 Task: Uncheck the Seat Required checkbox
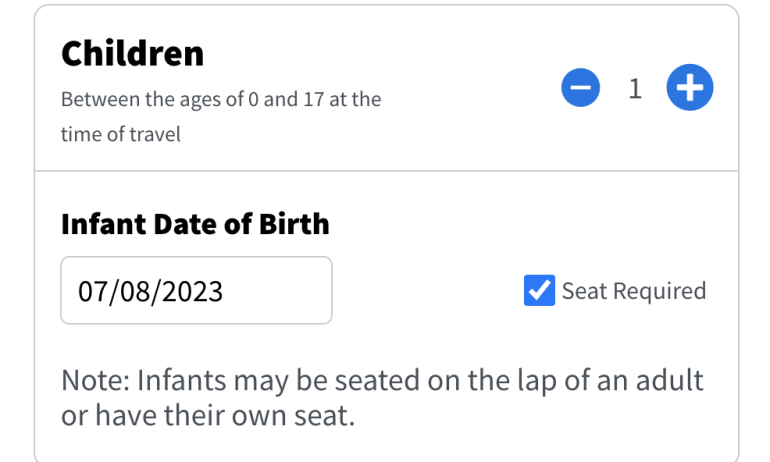coord(539,291)
